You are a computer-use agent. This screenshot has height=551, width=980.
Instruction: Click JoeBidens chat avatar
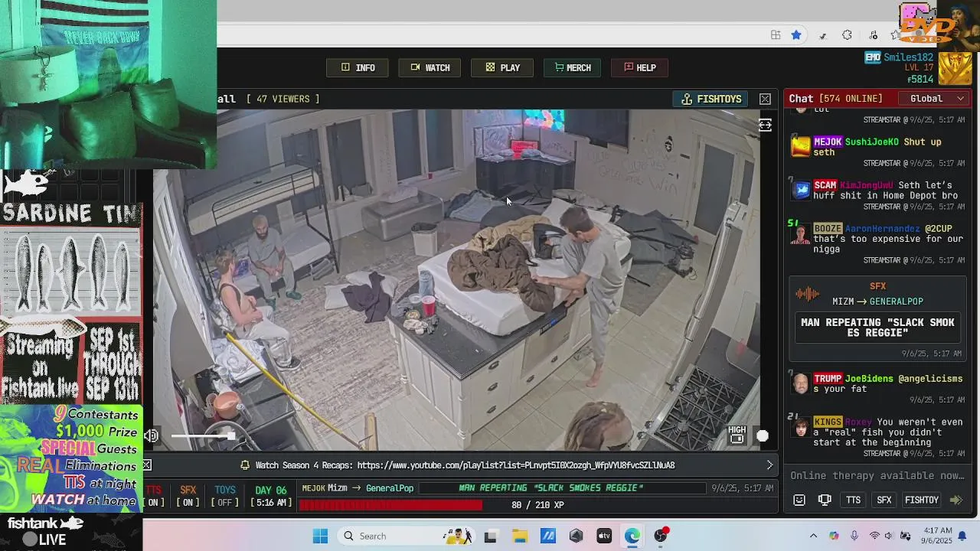point(801,383)
